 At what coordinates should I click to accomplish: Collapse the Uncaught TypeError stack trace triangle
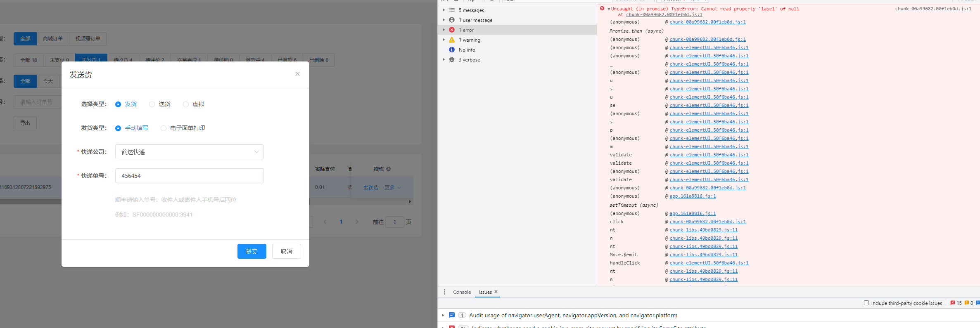click(609, 9)
